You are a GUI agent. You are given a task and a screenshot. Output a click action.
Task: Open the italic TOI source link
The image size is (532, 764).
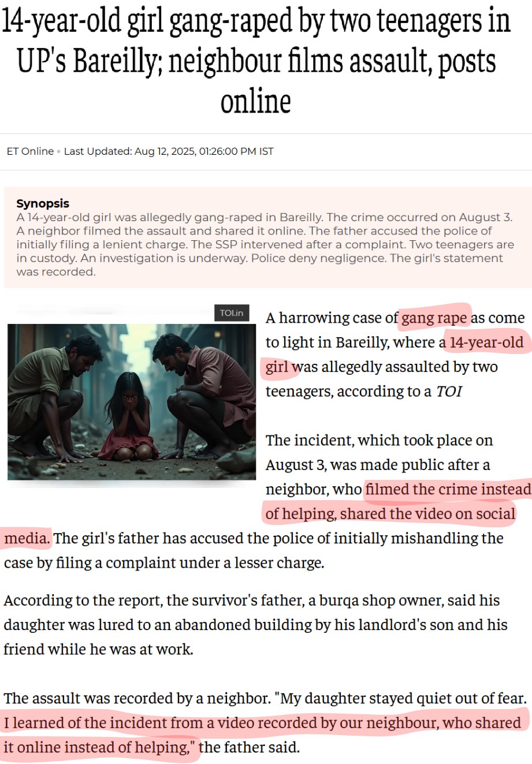point(449,392)
